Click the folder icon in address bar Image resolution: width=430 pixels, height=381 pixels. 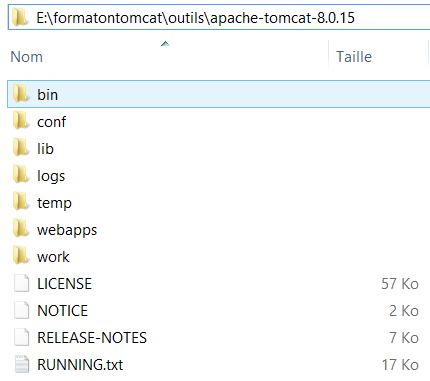coord(19,17)
